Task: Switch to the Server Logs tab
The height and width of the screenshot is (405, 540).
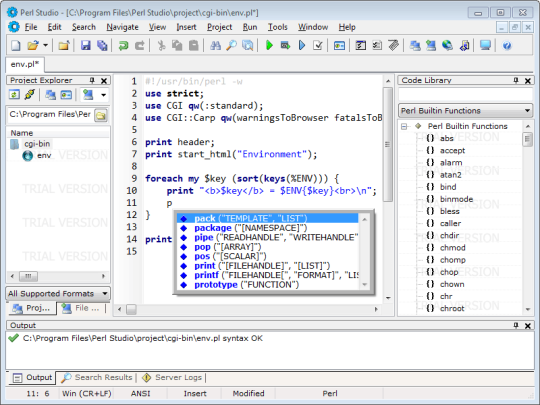Action: (x=172, y=377)
